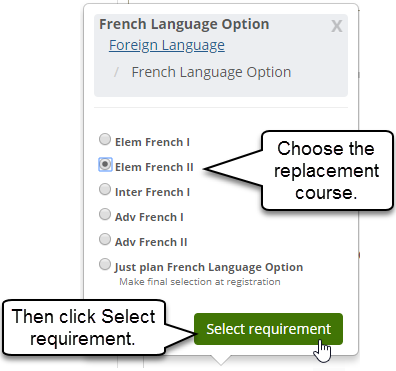Click the Adv French I label text
The width and height of the screenshot is (396, 371).
click(x=149, y=217)
